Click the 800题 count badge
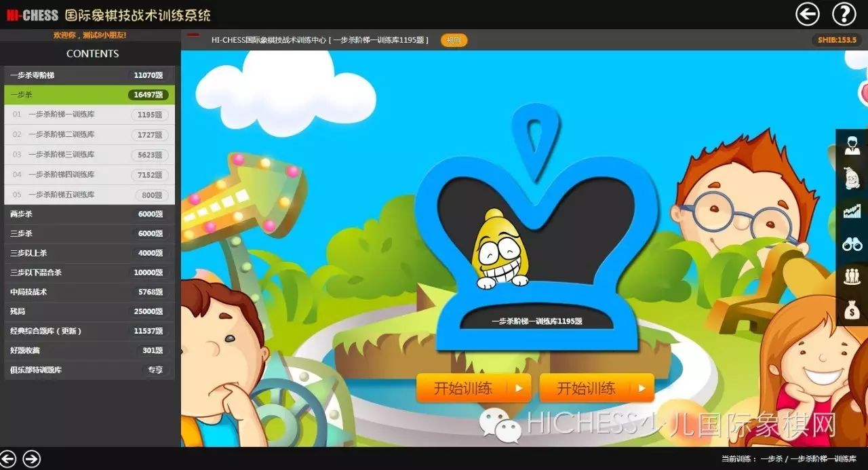Screen dimensions: 868x470 151,195
